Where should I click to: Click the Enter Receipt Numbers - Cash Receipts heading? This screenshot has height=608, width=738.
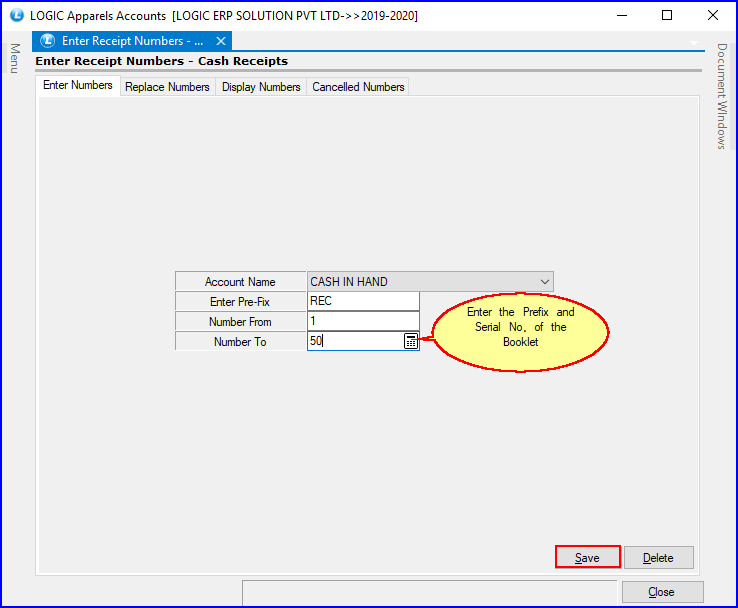click(161, 61)
